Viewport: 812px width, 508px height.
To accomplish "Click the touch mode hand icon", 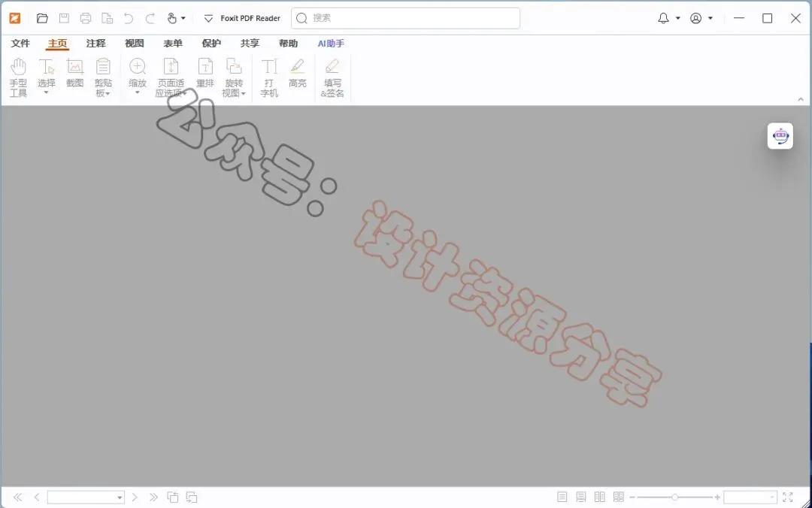I will (172, 18).
